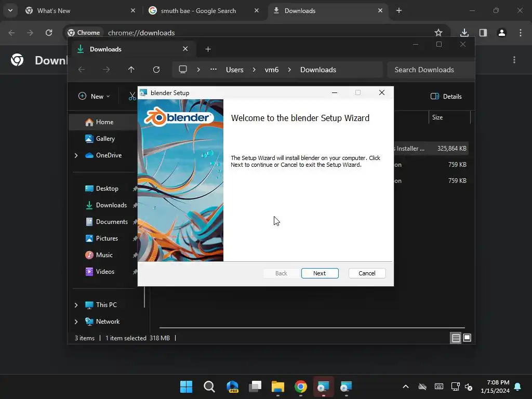Screen dimensions: 532x399
Task: Expand the OneDrive tree node
Action: pos(76,155)
